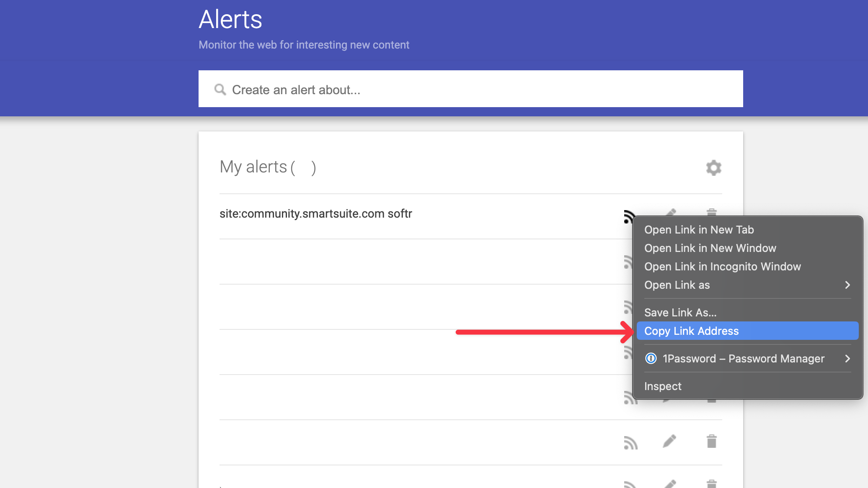Select 'Copy Link Address' menu entry
868x488 pixels.
691,331
